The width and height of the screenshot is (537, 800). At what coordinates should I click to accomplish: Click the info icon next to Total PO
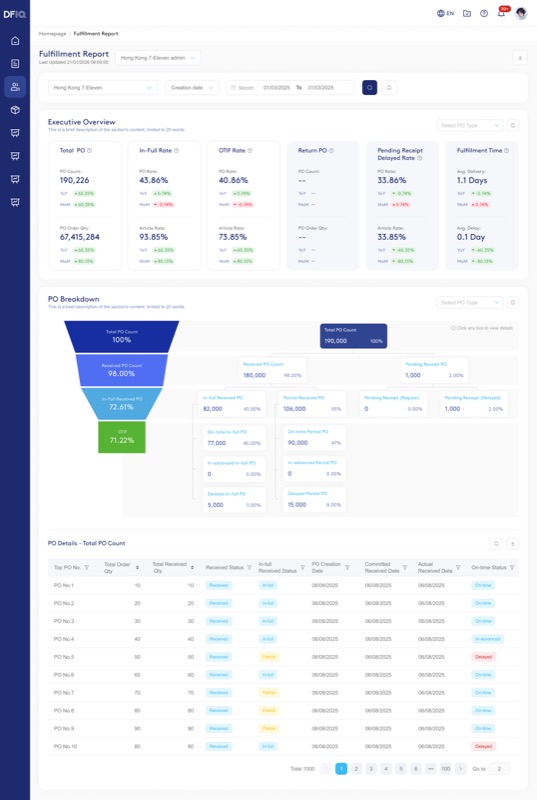(90, 151)
